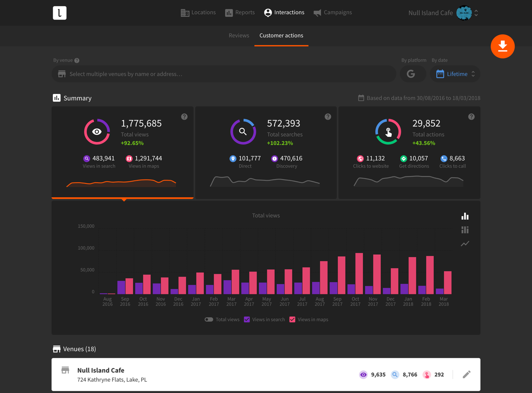Viewport: 532px width, 393px height.
Task: Filter by Google platform icon
Action: tap(411, 74)
